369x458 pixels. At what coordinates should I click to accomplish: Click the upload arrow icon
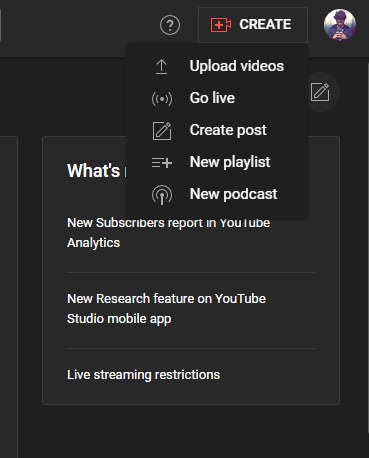(x=162, y=66)
